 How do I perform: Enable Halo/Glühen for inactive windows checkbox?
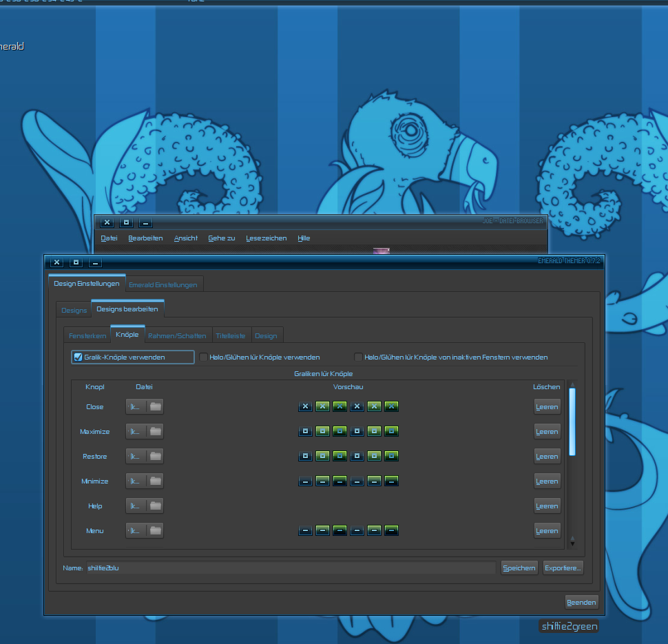(x=358, y=357)
